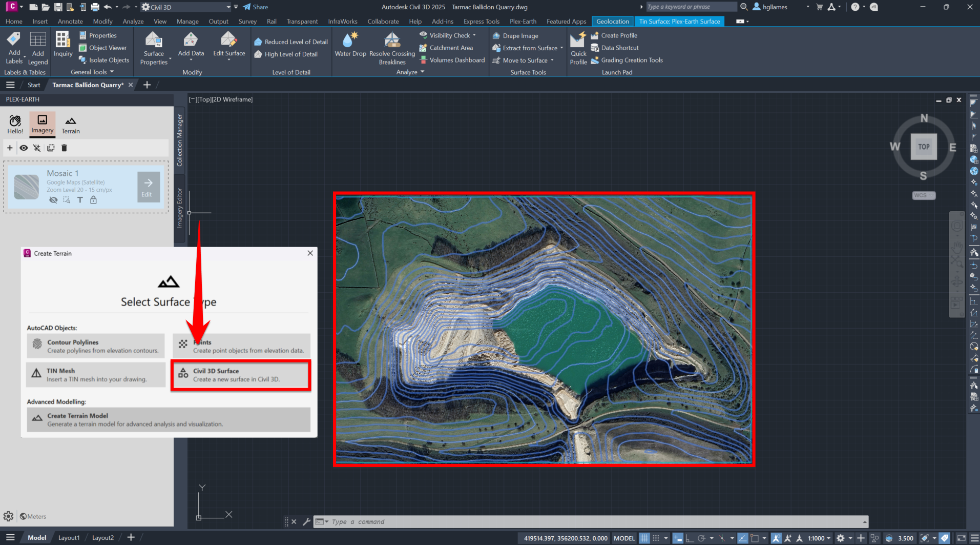Click the zoom-to-extent icon on Mosaic 1

pos(67,200)
